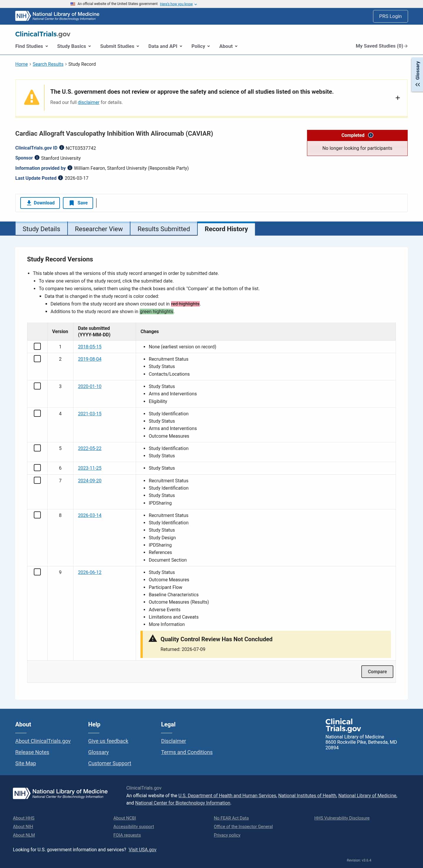Download the study record
Image resolution: width=423 pixels, height=868 pixels.
click(x=40, y=203)
